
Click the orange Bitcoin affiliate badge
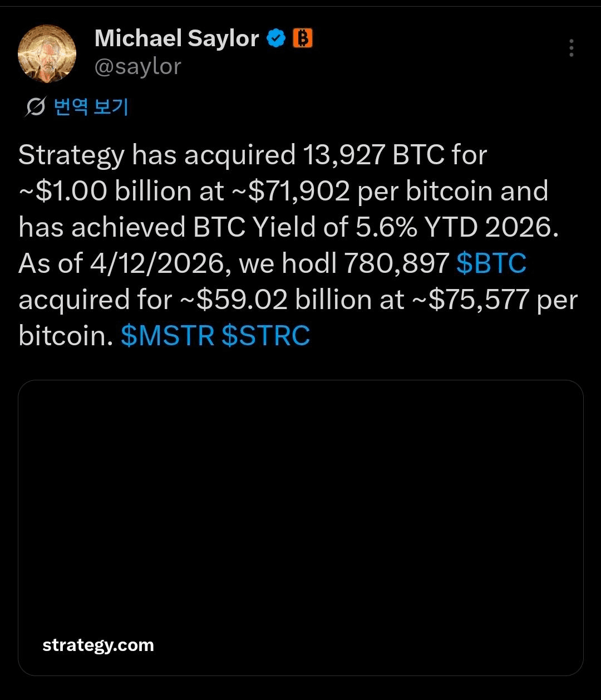coord(303,38)
